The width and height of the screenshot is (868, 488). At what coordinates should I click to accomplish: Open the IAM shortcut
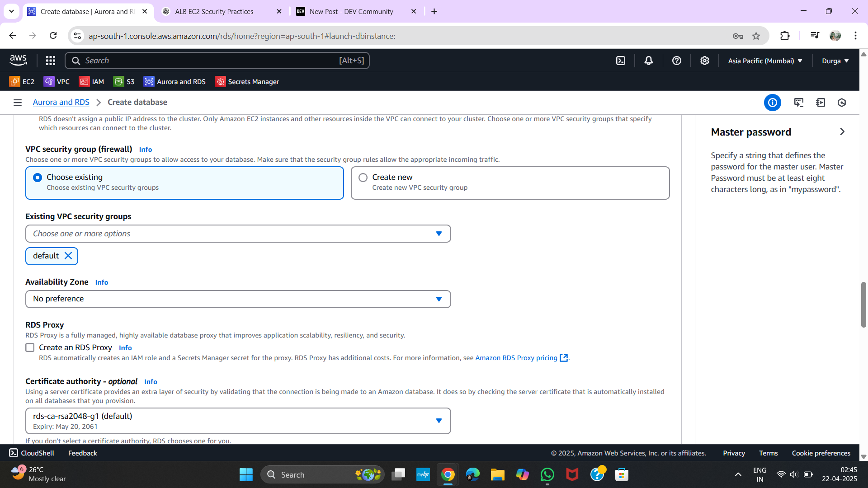click(x=91, y=82)
